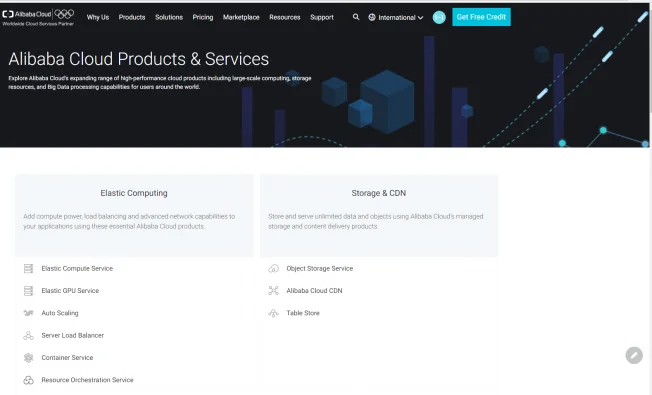Screen dimensions: 652x395
Task: Click the Worldwide Cloud Services Partner tagline
Action: [38, 24]
